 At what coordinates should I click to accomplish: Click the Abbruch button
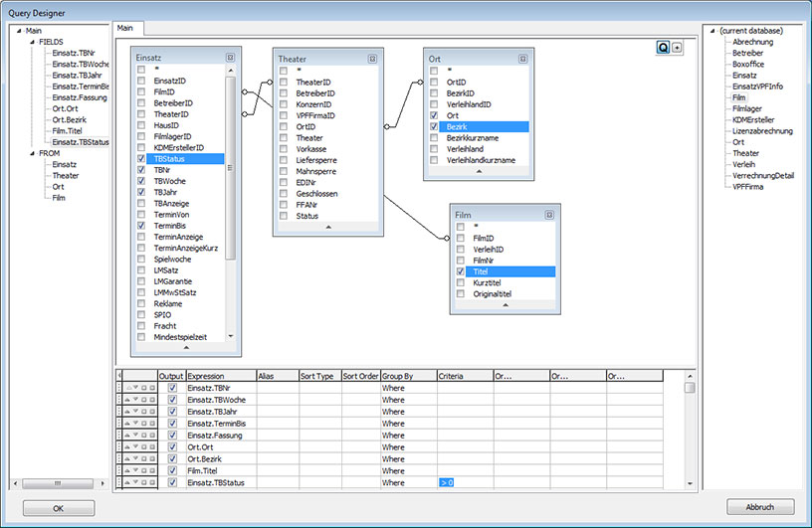tap(760, 507)
